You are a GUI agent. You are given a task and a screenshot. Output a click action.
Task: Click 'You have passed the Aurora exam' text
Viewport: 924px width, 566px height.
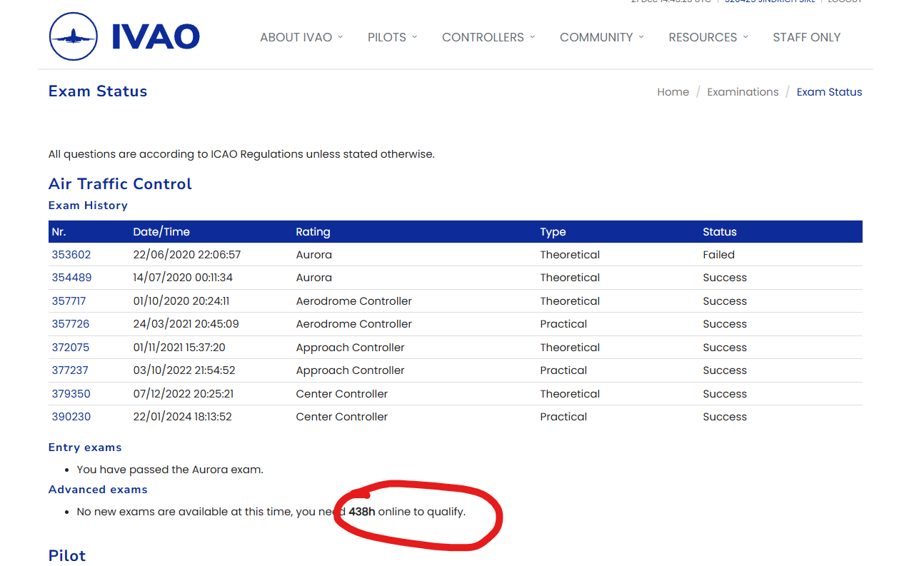pyautogui.click(x=170, y=470)
